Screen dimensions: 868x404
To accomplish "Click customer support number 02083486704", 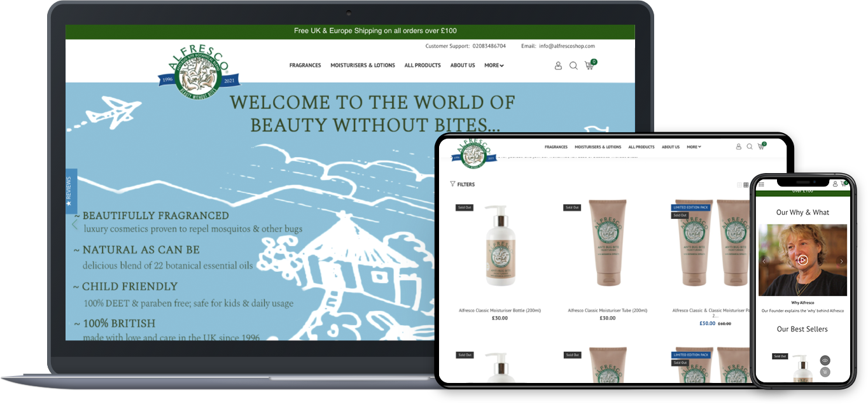I will [489, 46].
